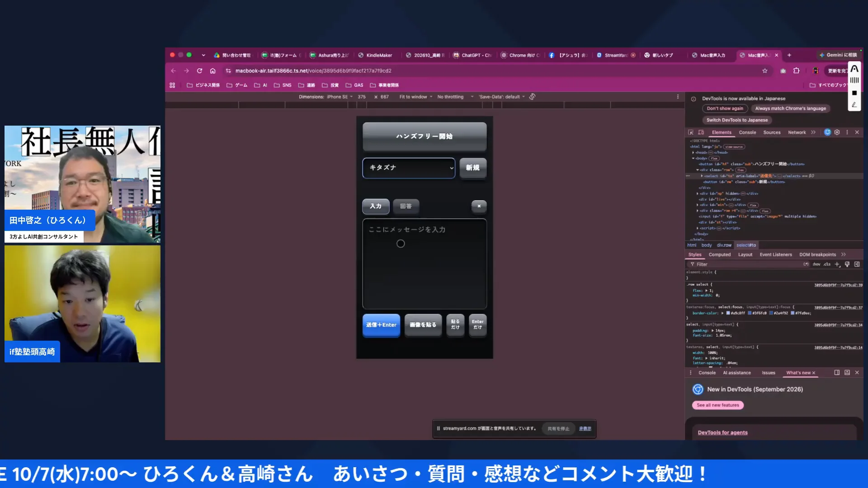
Task: Open new tab with plus button
Action: 789,55
